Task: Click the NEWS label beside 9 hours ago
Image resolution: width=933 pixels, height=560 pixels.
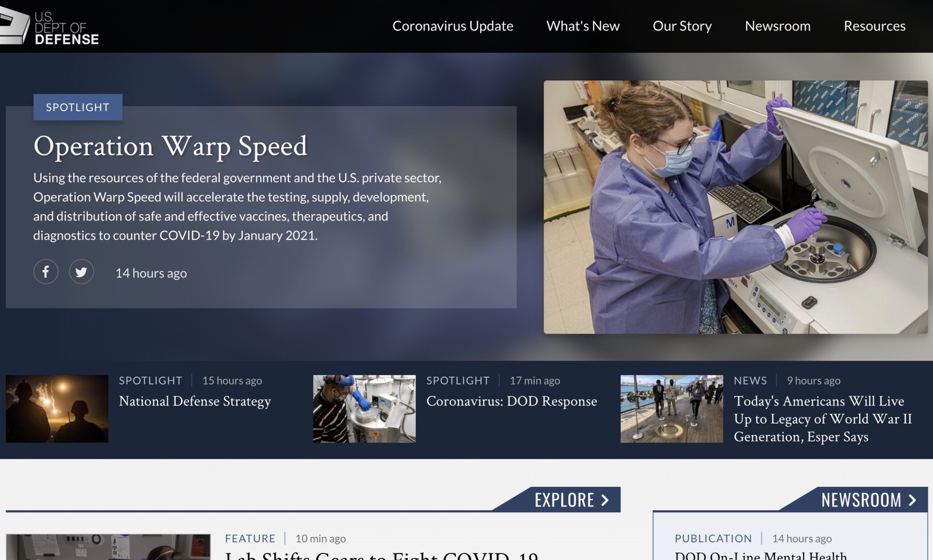Action: click(x=750, y=380)
